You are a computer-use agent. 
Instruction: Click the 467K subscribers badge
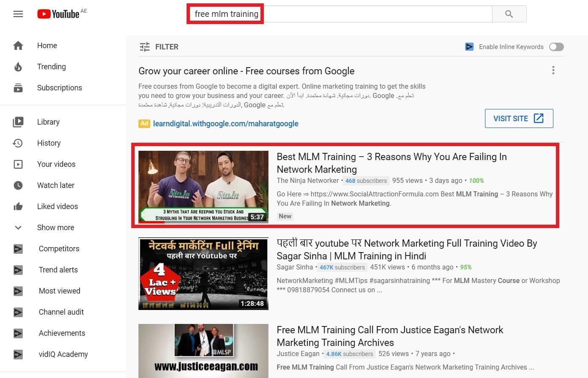pyautogui.click(x=342, y=267)
